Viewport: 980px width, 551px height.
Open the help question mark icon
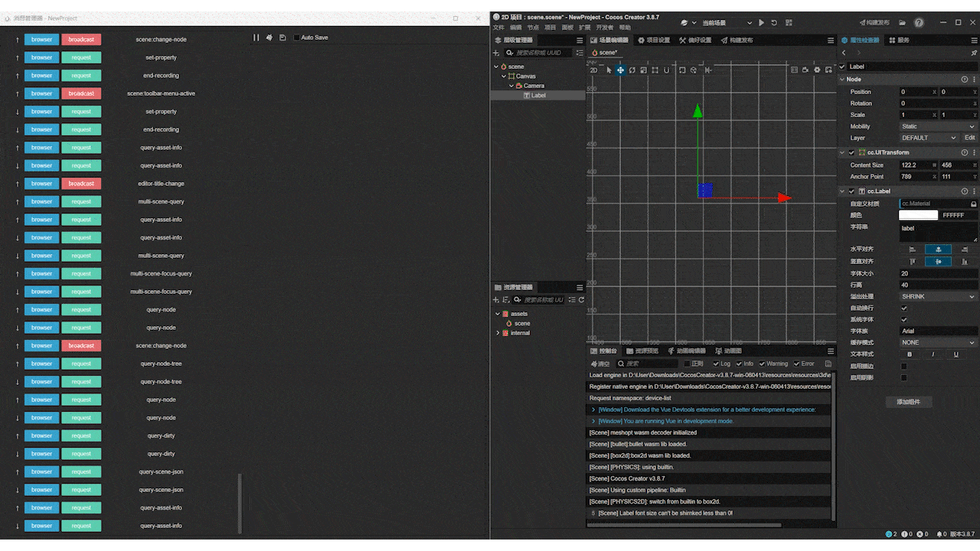(919, 23)
